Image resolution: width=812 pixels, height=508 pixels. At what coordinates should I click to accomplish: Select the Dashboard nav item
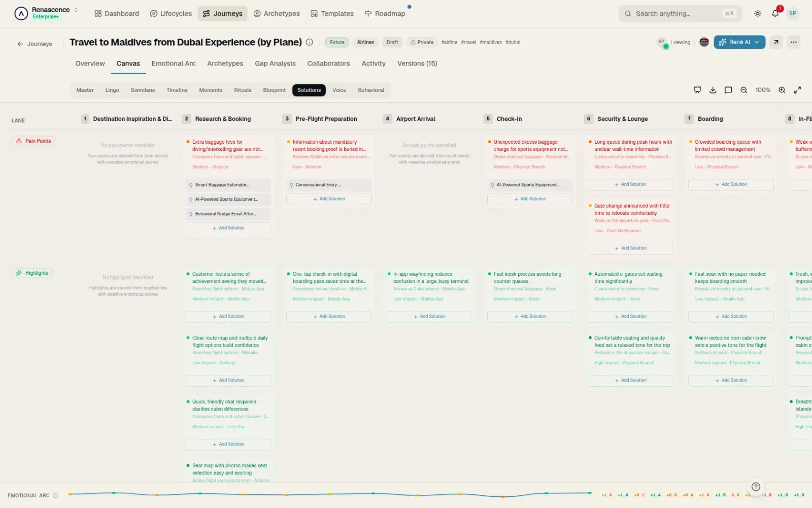[117, 14]
